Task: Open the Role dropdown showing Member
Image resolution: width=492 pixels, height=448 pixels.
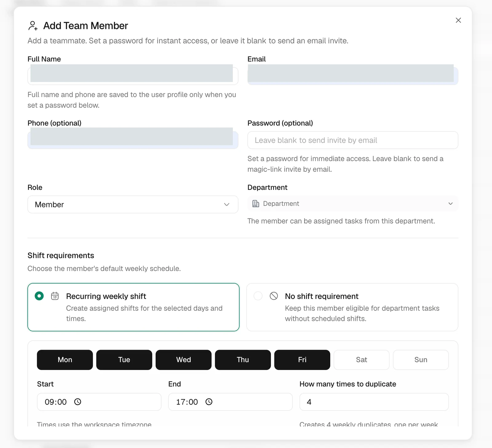Action: coord(133,205)
